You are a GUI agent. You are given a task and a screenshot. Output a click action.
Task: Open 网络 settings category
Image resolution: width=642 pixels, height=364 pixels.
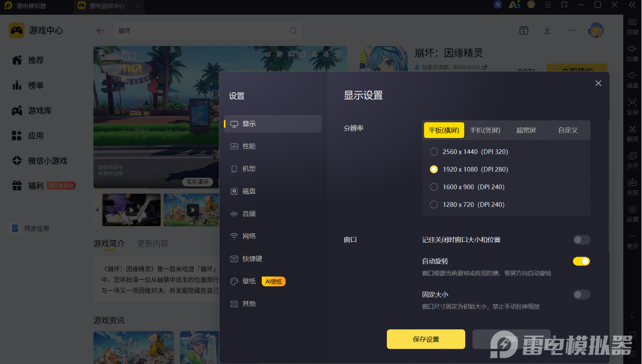tap(273, 236)
